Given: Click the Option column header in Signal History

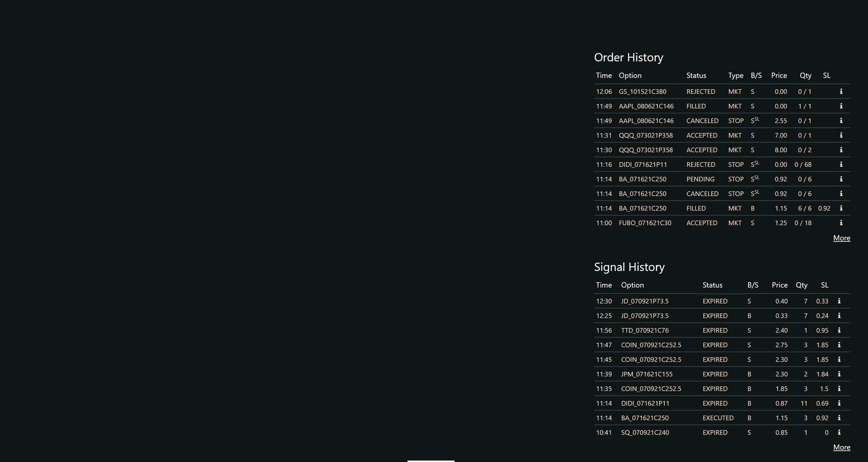Looking at the screenshot, I should coord(632,285).
